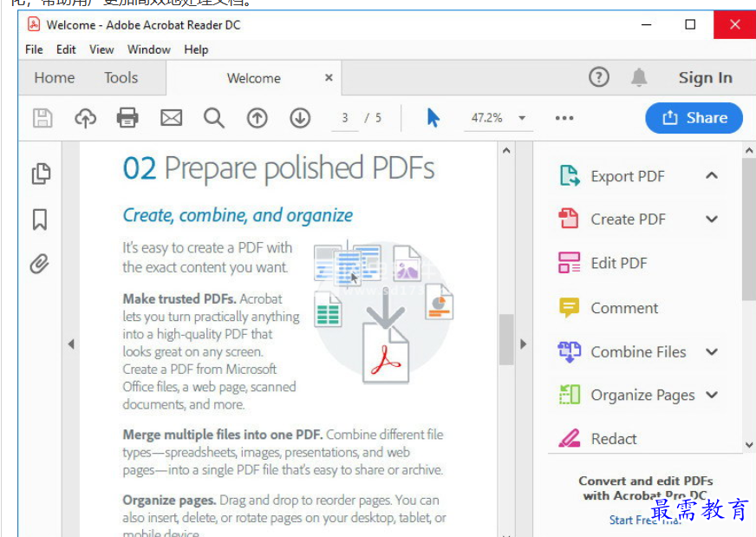Image resolution: width=756 pixels, height=537 pixels.
Task: Open the View menu
Action: point(101,49)
